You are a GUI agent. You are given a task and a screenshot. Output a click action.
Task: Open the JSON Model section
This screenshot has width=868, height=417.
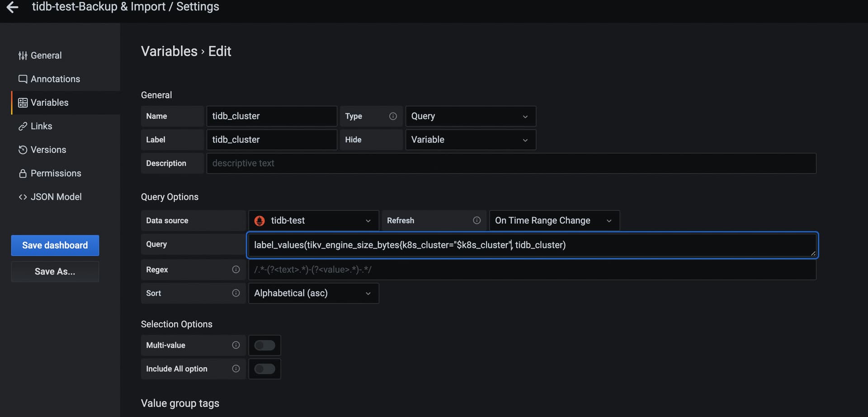[x=56, y=197]
